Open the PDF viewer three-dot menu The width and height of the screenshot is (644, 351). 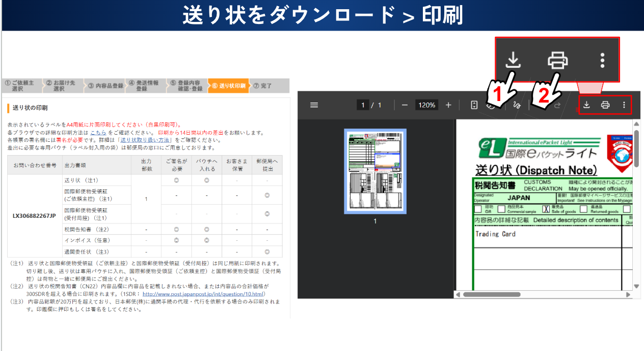click(624, 105)
